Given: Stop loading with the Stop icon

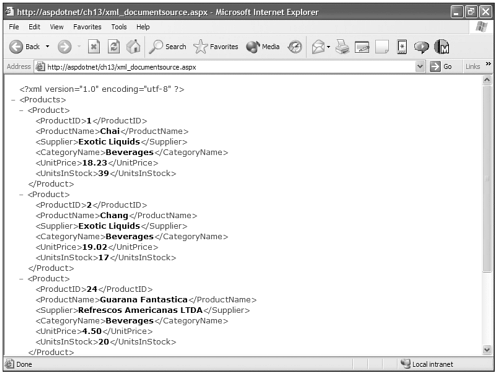Looking at the screenshot, I should (x=94, y=47).
